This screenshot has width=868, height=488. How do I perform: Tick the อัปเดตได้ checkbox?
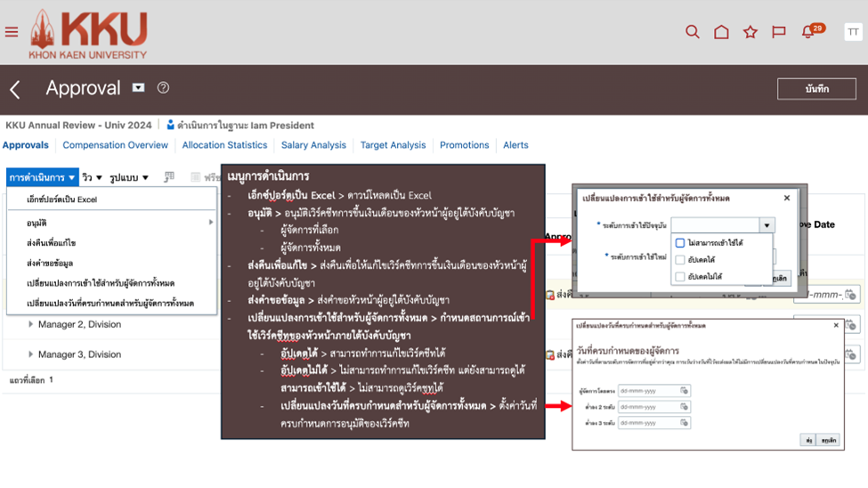point(680,260)
